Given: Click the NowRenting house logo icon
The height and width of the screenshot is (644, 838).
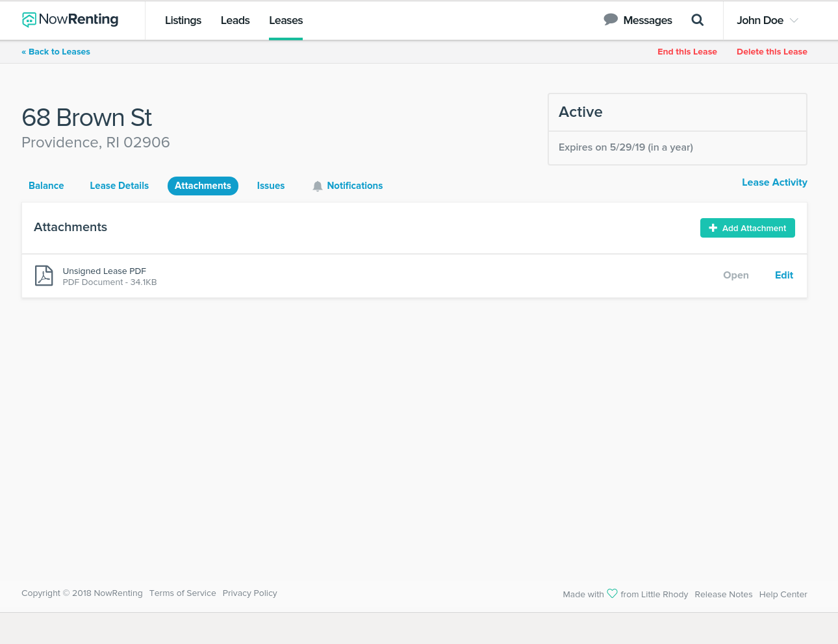Looking at the screenshot, I should (29, 20).
